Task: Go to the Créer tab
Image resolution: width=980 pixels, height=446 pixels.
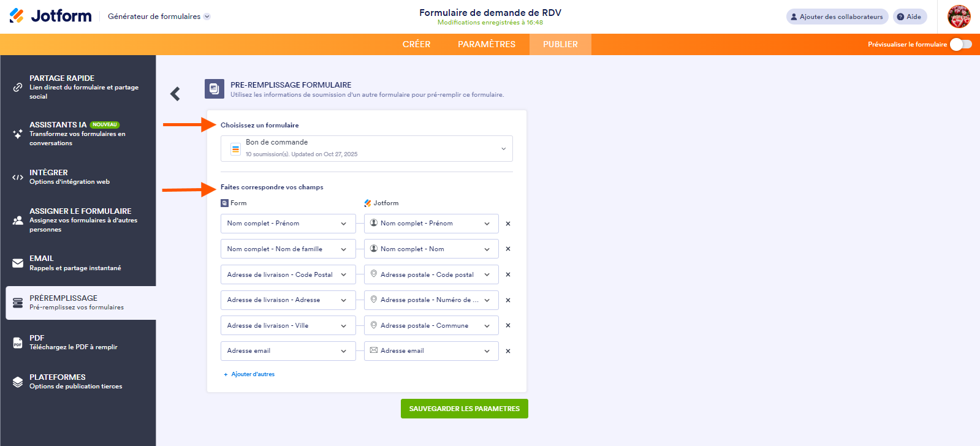Action: 416,44
